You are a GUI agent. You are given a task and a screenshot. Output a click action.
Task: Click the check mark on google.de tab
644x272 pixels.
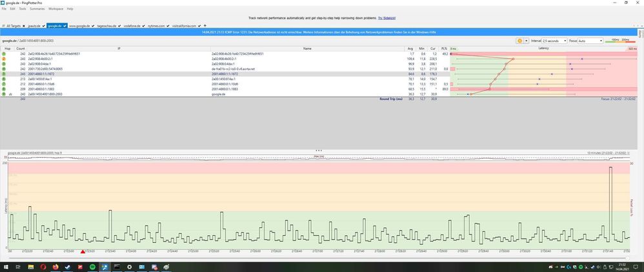click(x=65, y=26)
